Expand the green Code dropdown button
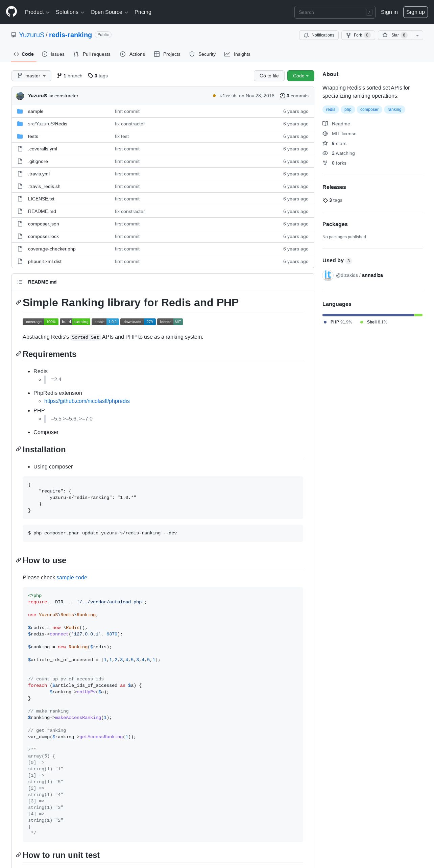Viewport: 434px width, 868px height. (301, 76)
